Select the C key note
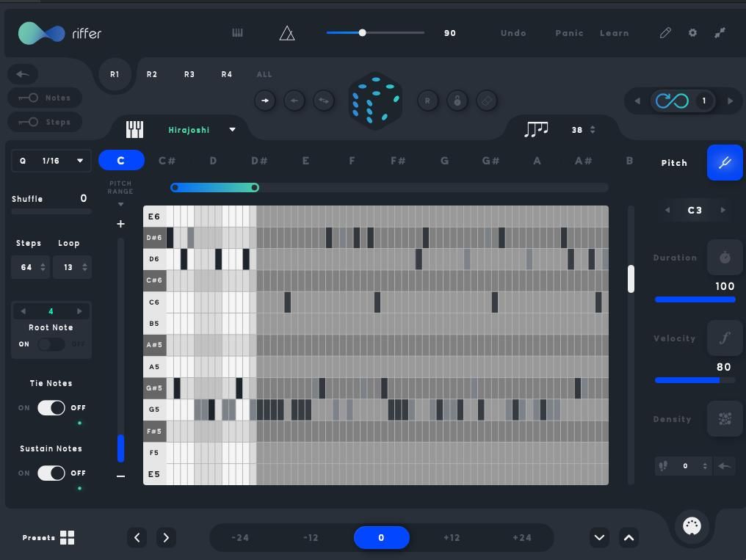The width and height of the screenshot is (746, 560). pyautogui.click(x=121, y=160)
